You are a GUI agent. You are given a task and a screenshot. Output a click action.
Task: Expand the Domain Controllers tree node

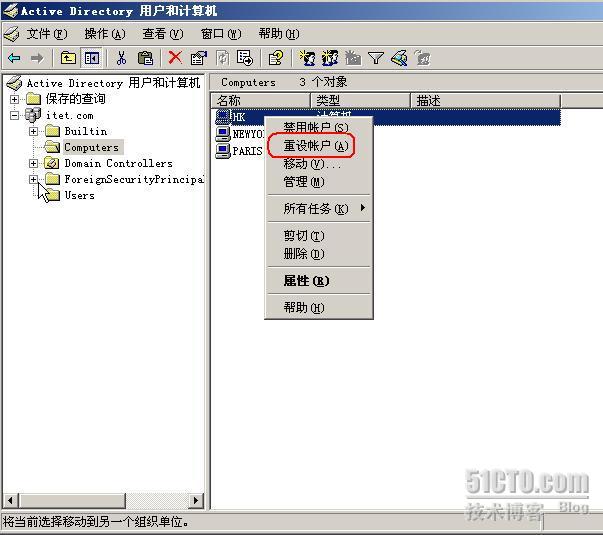point(34,163)
